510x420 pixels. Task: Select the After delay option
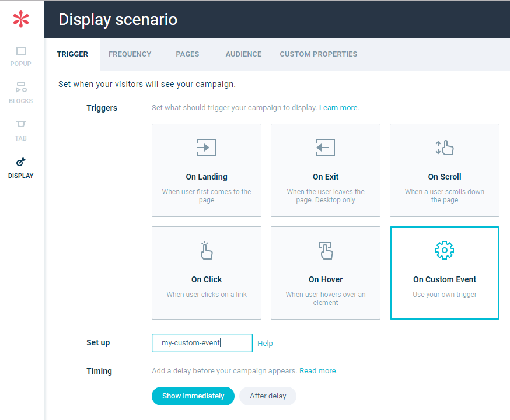tap(268, 396)
